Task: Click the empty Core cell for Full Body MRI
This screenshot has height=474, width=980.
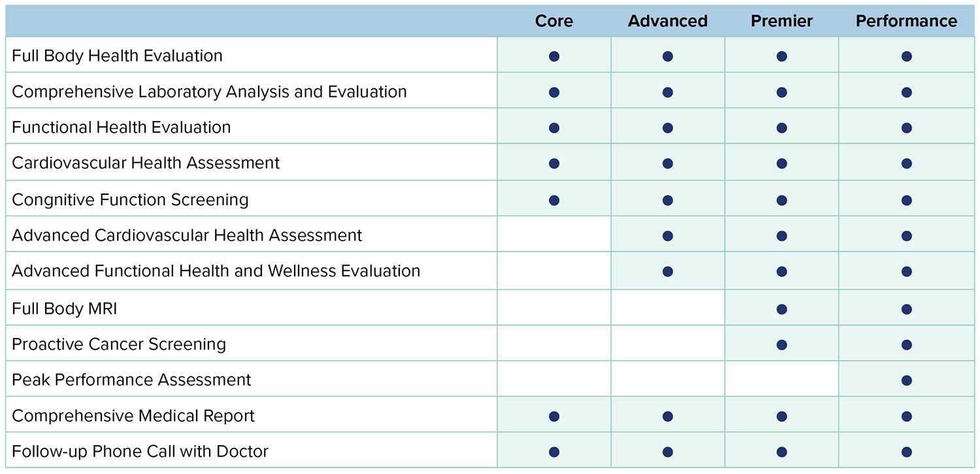Action: 554,309
